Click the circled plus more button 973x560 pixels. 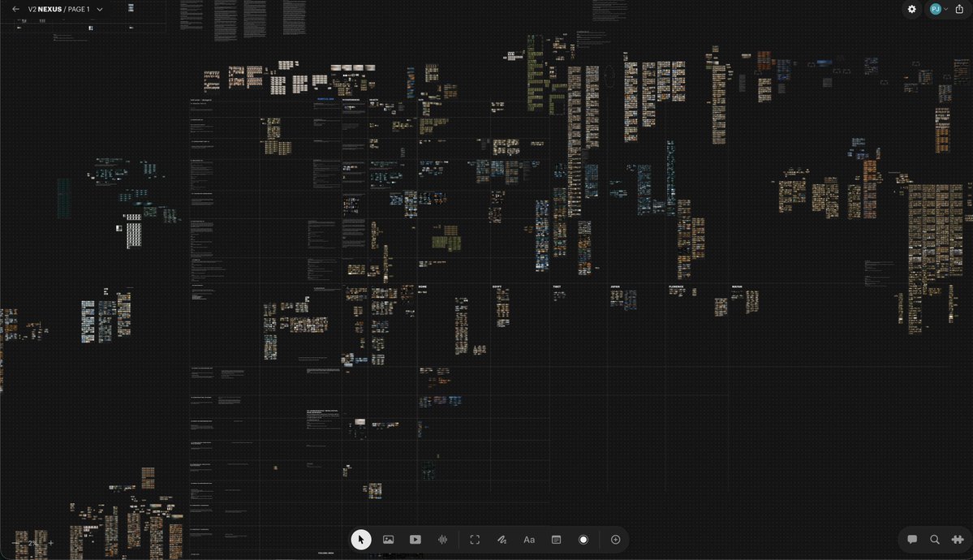(616, 540)
